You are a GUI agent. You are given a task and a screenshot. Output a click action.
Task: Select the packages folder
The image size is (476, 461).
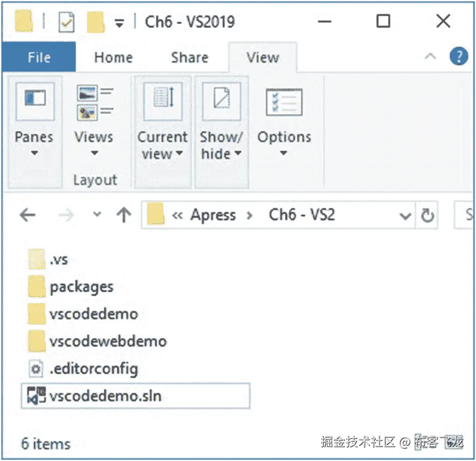coord(81,287)
